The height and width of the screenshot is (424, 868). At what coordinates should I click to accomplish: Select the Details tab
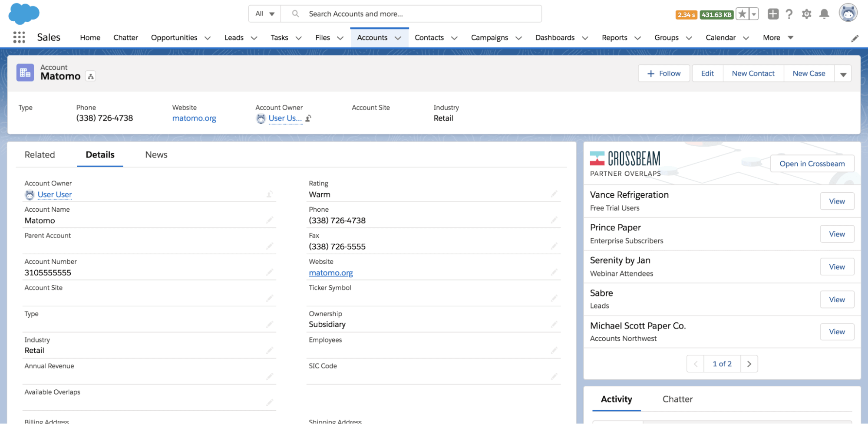[x=100, y=155]
